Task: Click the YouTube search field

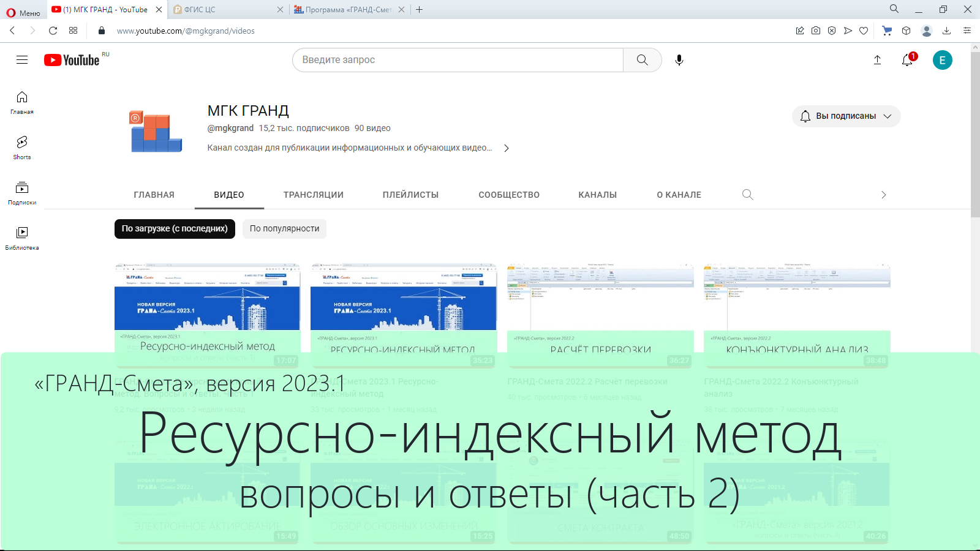Action: 458,60
